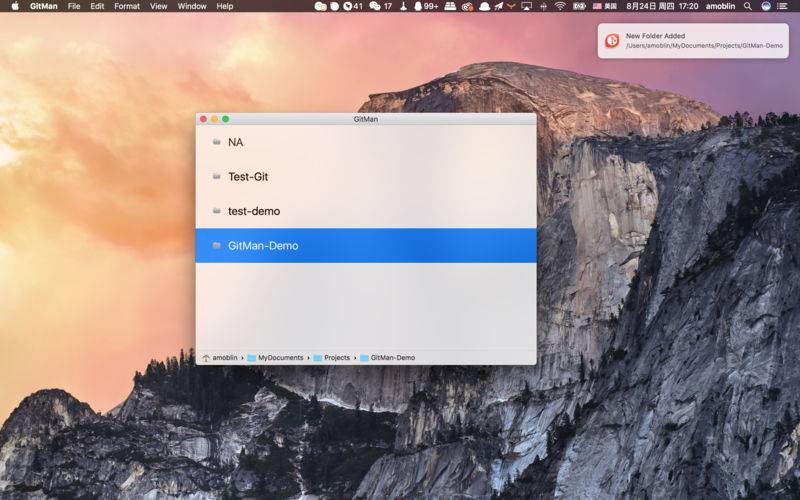The image size is (800, 500).
Task: Click the QQ penguin icon showing 99+
Action: coord(426,6)
